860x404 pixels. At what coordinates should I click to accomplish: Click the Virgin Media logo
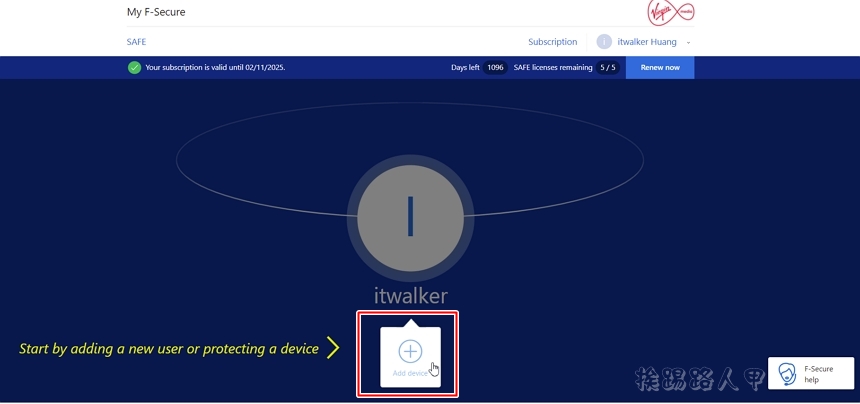tap(670, 13)
